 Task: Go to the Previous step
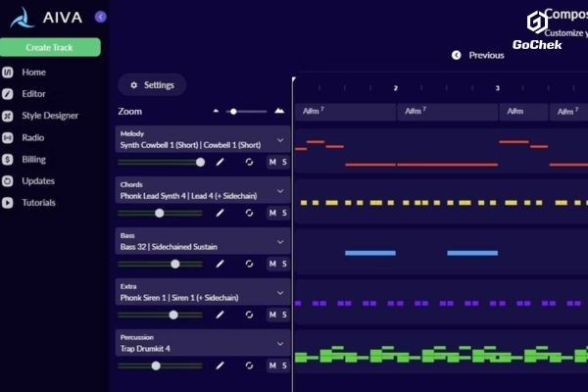click(x=486, y=55)
